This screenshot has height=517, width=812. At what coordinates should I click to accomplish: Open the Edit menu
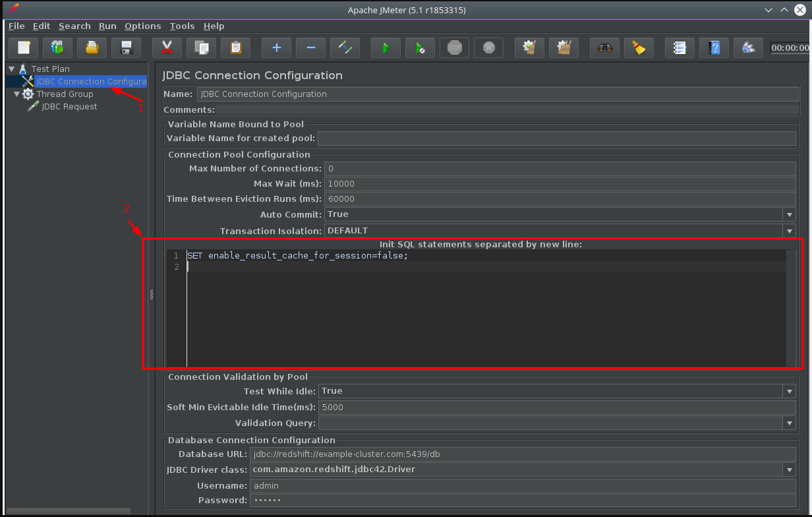tap(42, 26)
